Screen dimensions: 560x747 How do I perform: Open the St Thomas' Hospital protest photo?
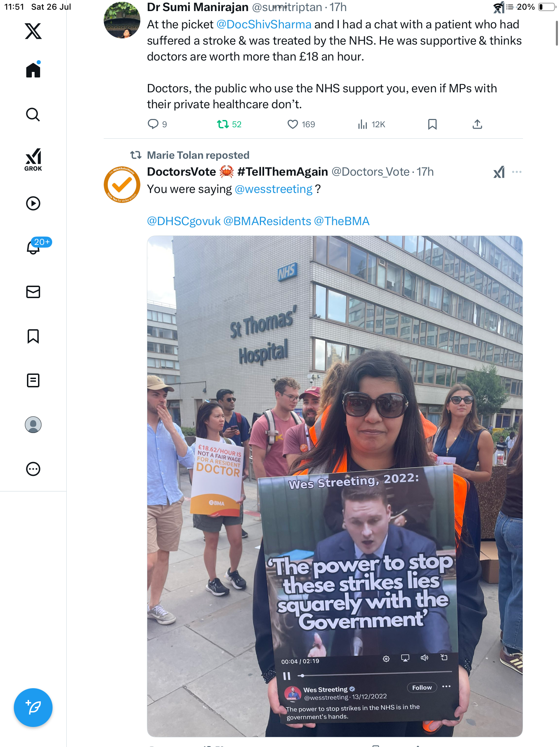pos(335,486)
